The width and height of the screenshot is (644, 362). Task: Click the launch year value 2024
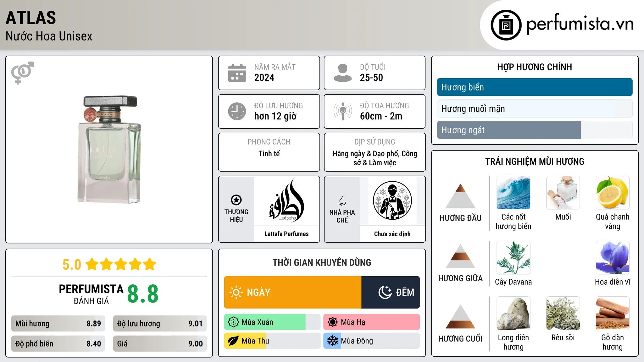coord(264,78)
